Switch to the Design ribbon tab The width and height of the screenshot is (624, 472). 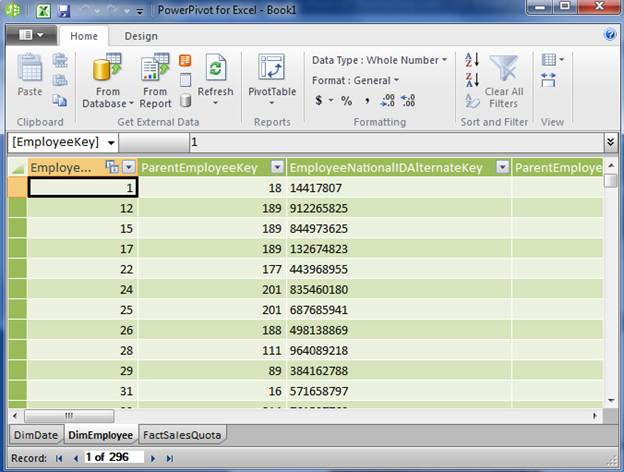[x=141, y=36]
